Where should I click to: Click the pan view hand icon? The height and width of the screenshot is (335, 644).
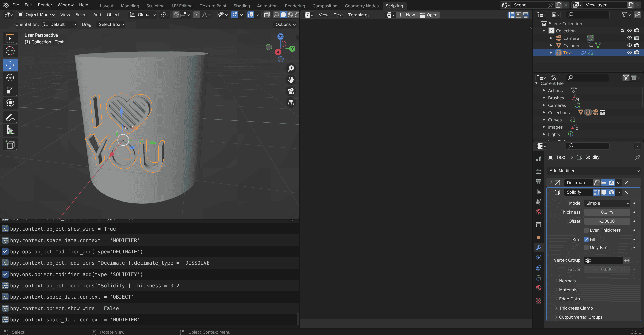pyautogui.click(x=291, y=80)
